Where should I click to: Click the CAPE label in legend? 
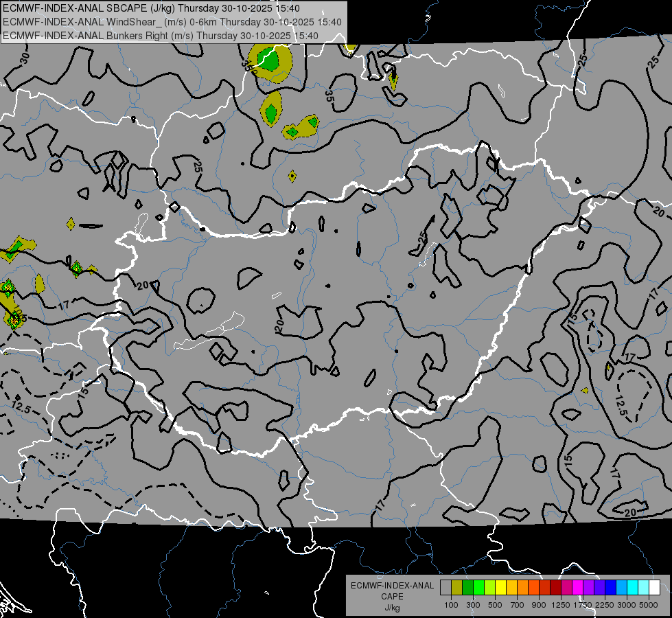tap(392, 597)
